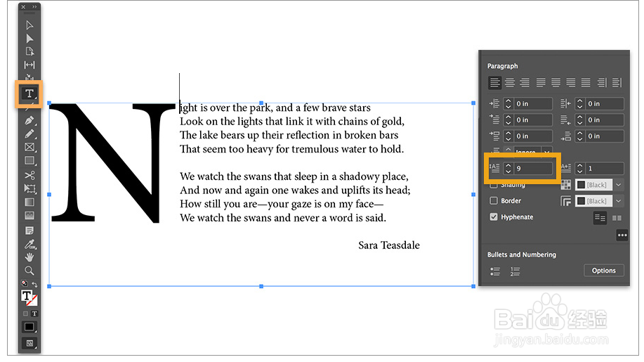Enable the Border checkbox
Screen dimensions: 644x362
pos(494,200)
